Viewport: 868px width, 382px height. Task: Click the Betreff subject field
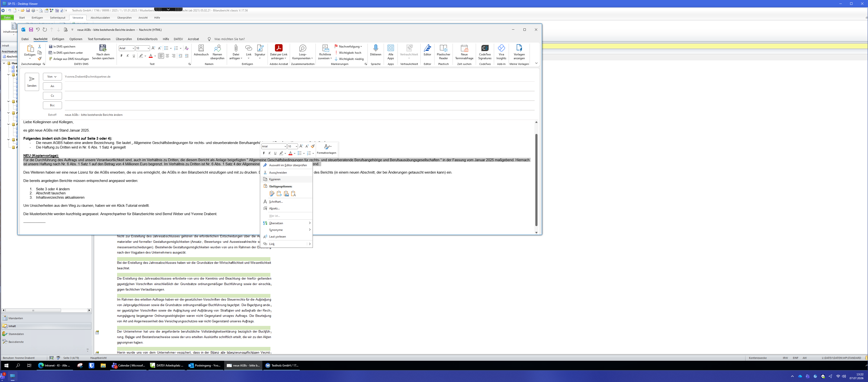click(x=299, y=115)
